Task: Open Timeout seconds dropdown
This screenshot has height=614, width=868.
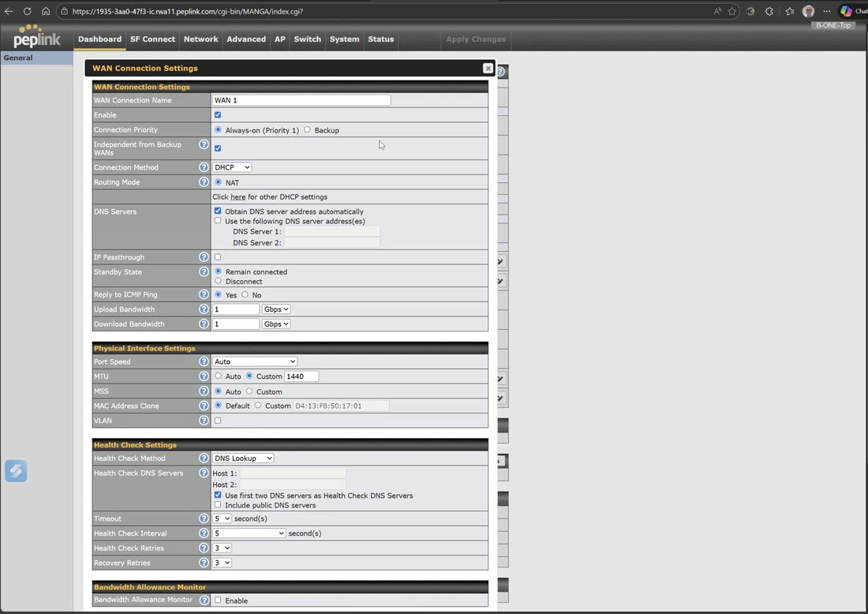Action: coord(222,519)
